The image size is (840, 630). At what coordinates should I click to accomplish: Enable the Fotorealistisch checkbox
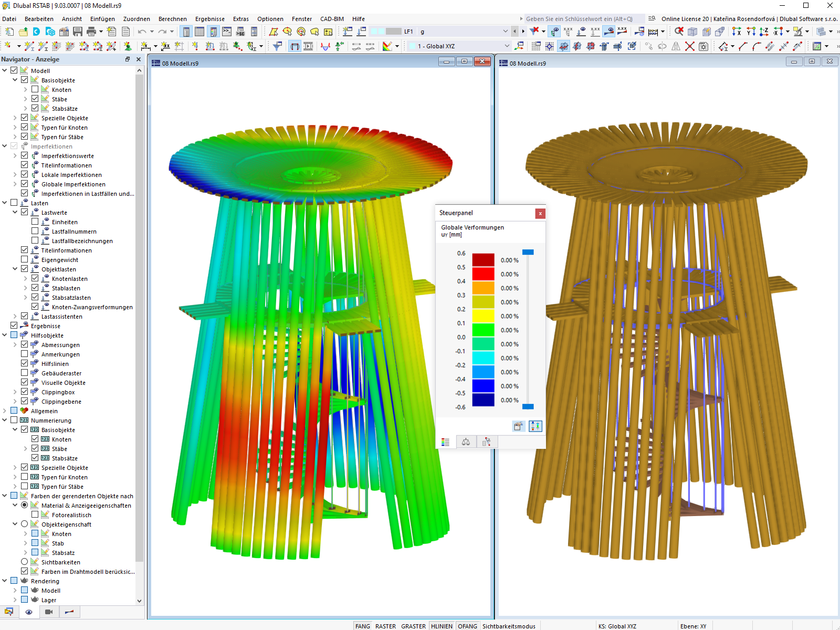tap(35, 514)
